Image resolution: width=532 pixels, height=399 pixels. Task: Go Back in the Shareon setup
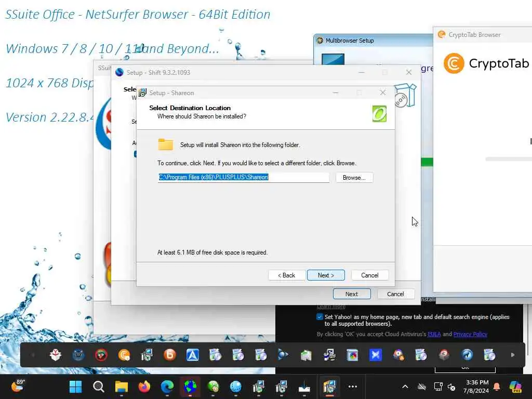point(287,275)
